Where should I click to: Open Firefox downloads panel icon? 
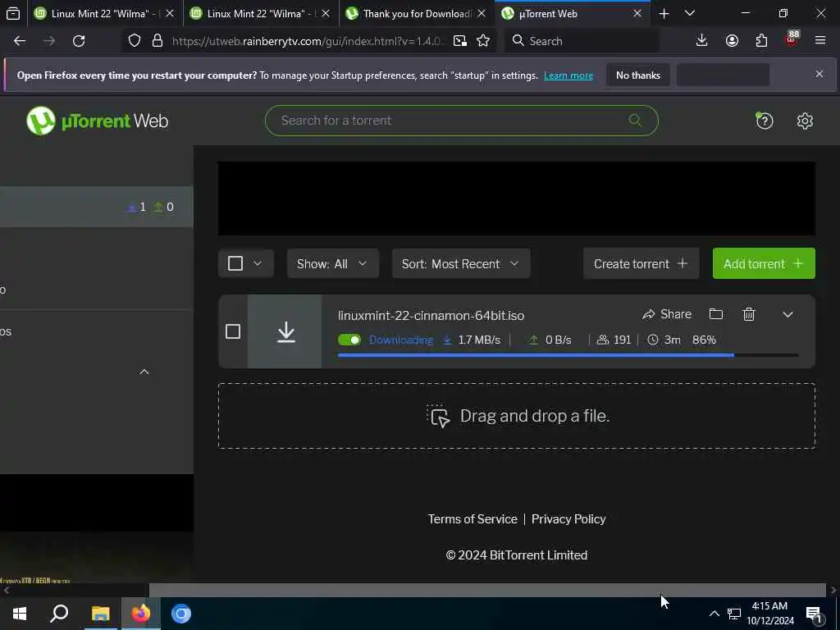[701, 41]
